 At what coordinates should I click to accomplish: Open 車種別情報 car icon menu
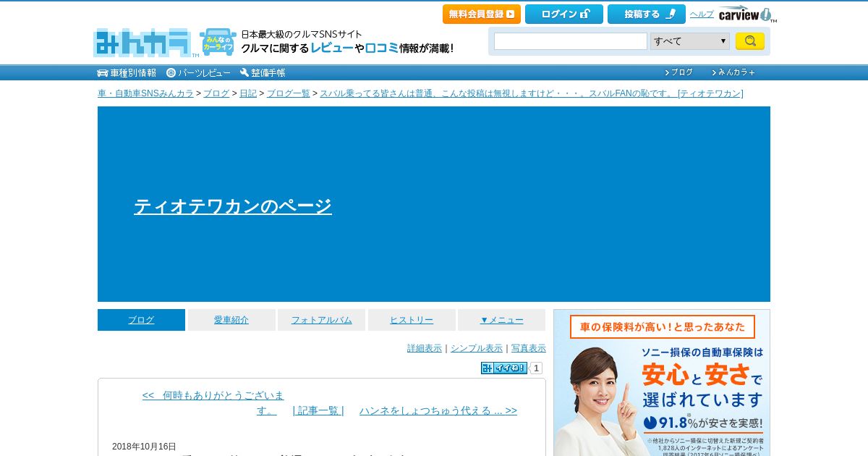[127, 72]
